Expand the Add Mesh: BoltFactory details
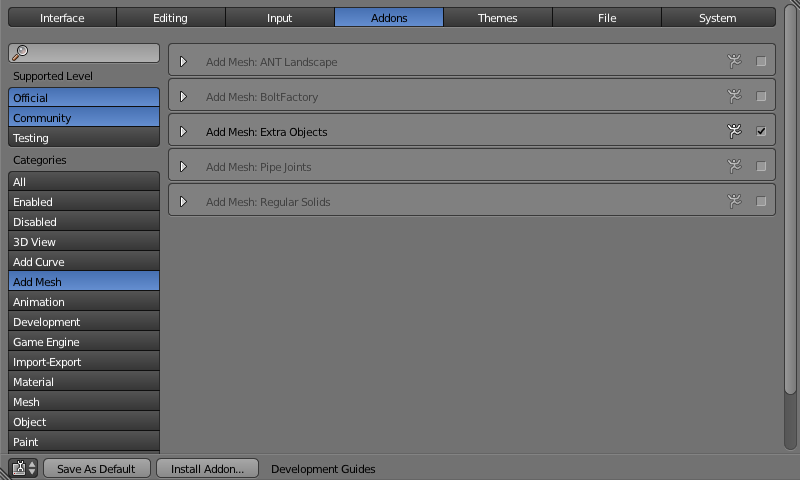The image size is (800, 480). click(x=183, y=97)
